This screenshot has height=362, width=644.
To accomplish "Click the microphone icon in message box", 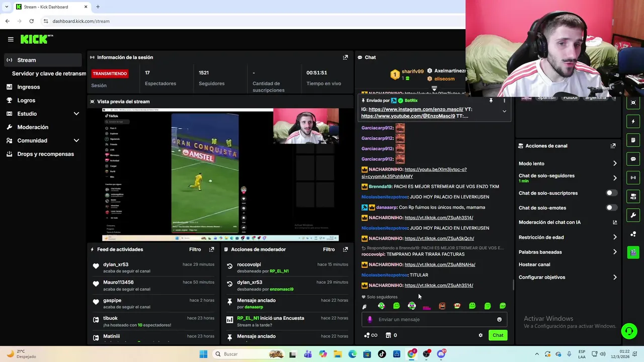I will click(370, 319).
